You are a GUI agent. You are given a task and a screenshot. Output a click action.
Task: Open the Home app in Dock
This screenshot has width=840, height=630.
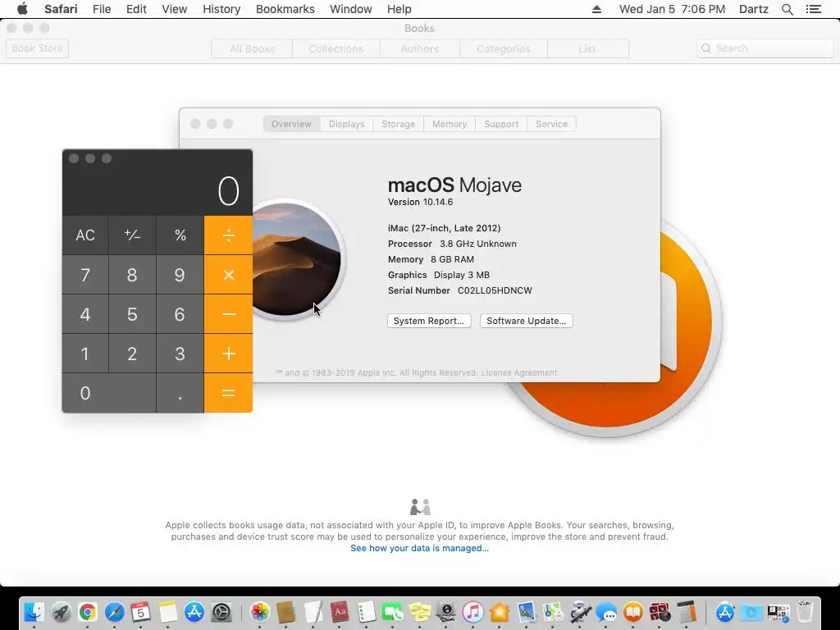coord(500,612)
